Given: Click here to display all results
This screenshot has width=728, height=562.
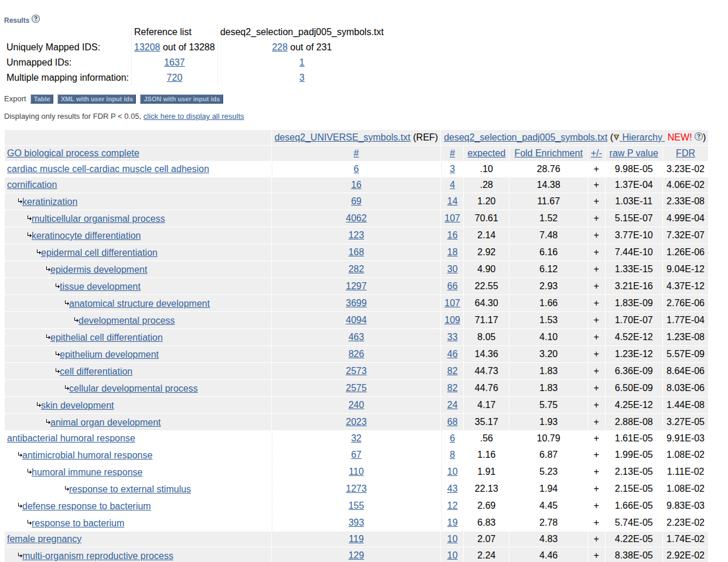Looking at the screenshot, I should tap(193, 116).
